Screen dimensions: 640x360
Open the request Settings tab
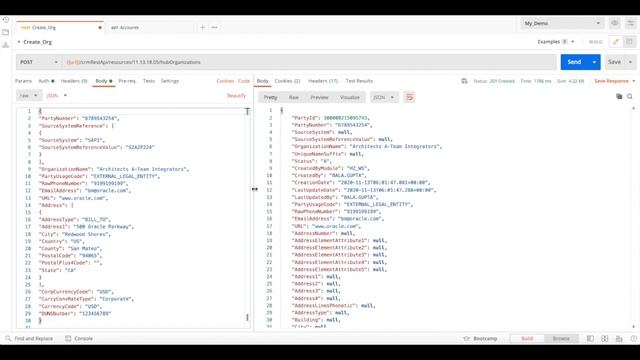click(x=170, y=81)
